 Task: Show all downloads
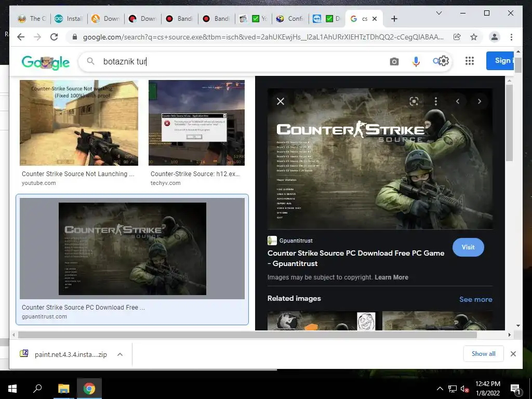484,354
